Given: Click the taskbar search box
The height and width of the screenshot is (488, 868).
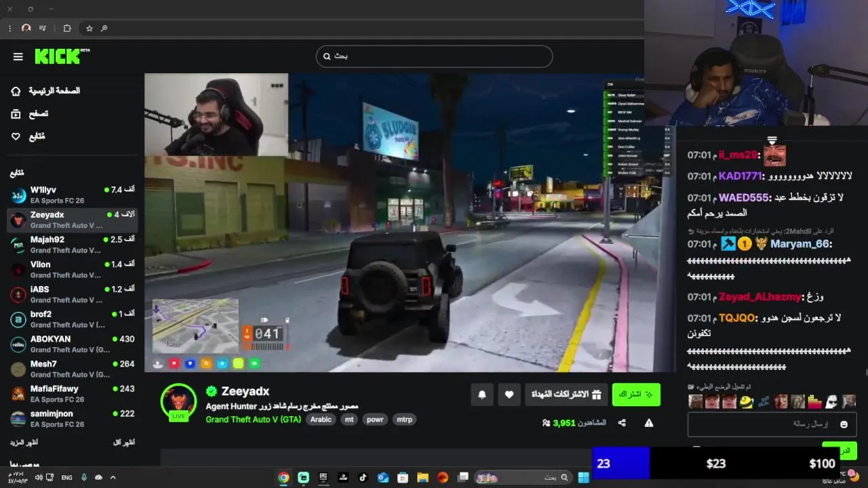Looking at the screenshot, I should [522, 477].
